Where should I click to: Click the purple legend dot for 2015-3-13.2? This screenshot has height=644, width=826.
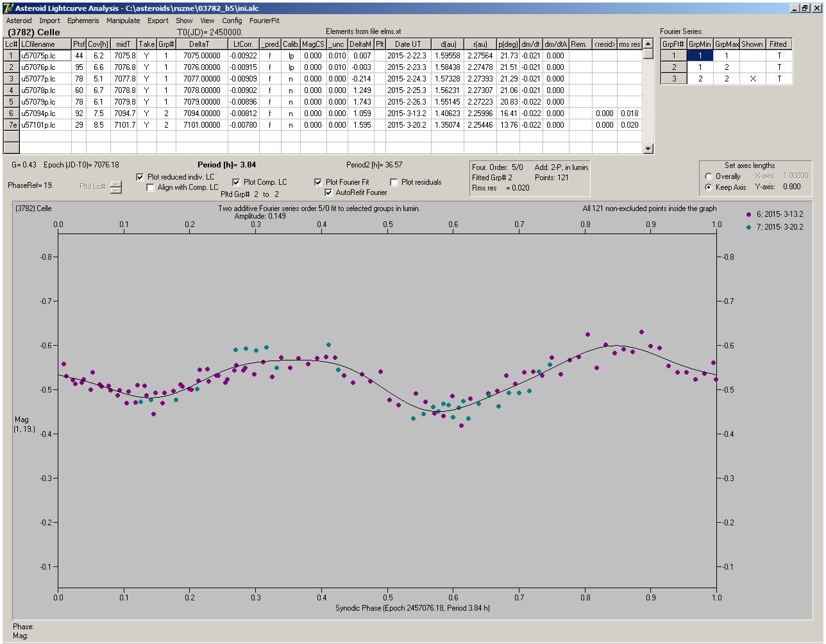750,216
